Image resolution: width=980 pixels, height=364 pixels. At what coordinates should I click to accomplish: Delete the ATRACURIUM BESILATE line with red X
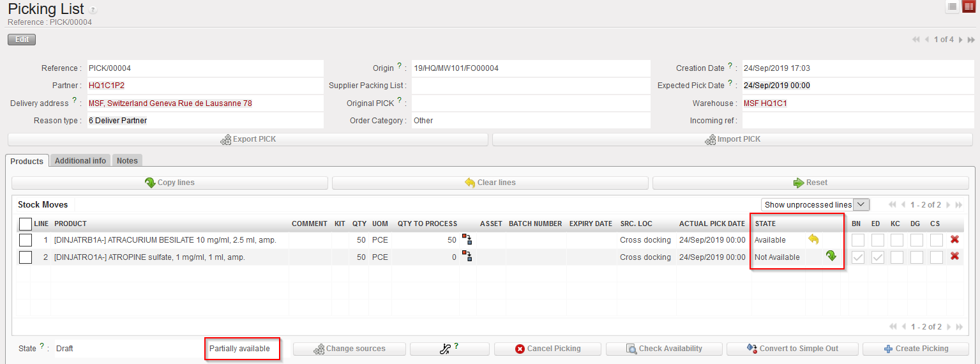point(954,239)
